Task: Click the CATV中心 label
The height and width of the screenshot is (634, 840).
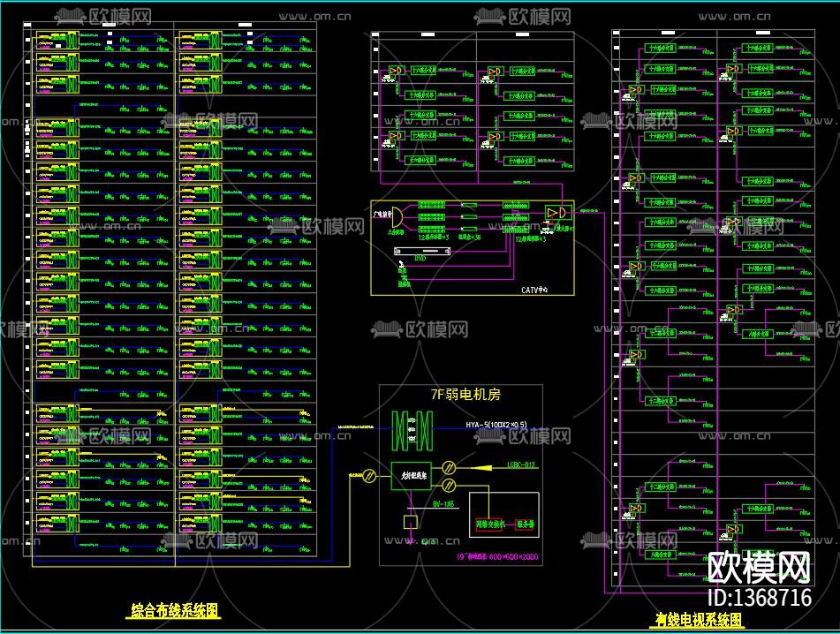Action: click(534, 290)
